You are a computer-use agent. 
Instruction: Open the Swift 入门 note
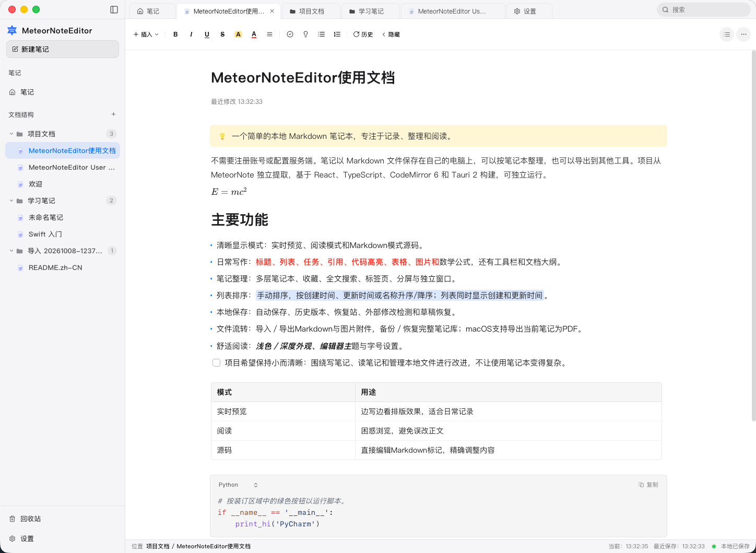coord(63,234)
